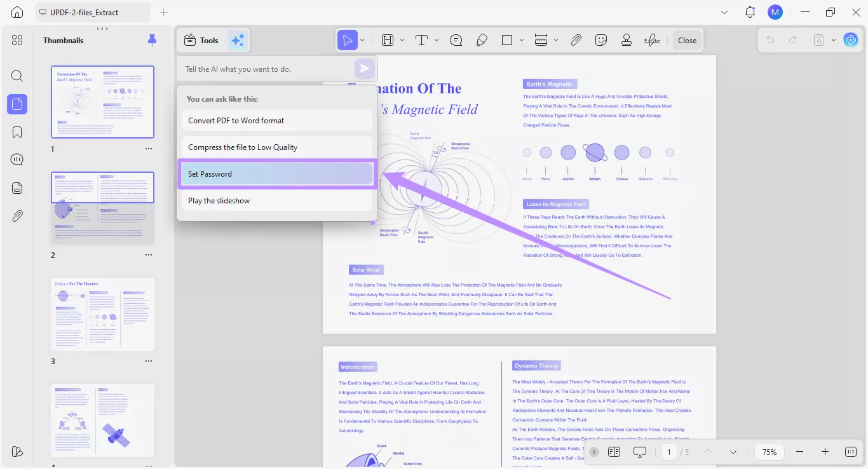The height and width of the screenshot is (469, 868).
Task: Expand the text tool dropdown arrow
Action: pos(436,40)
